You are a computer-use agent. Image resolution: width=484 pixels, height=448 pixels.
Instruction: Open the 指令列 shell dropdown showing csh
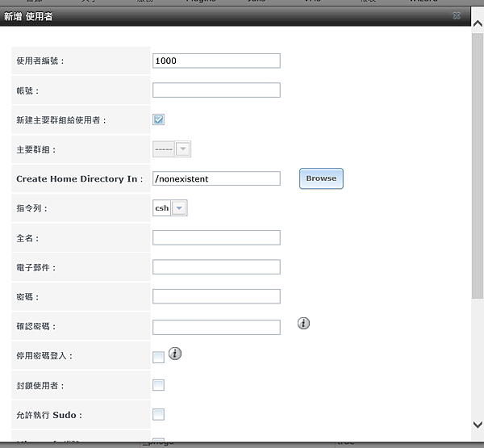click(179, 208)
